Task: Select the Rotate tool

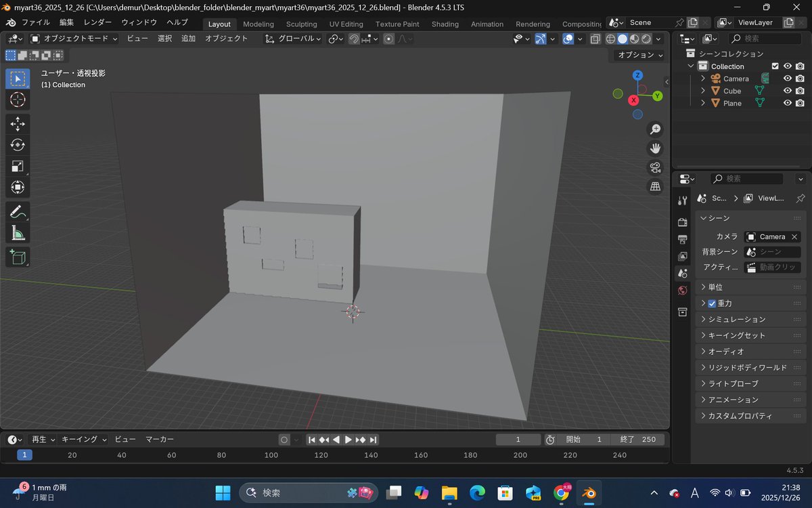Action: click(x=18, y=145)
